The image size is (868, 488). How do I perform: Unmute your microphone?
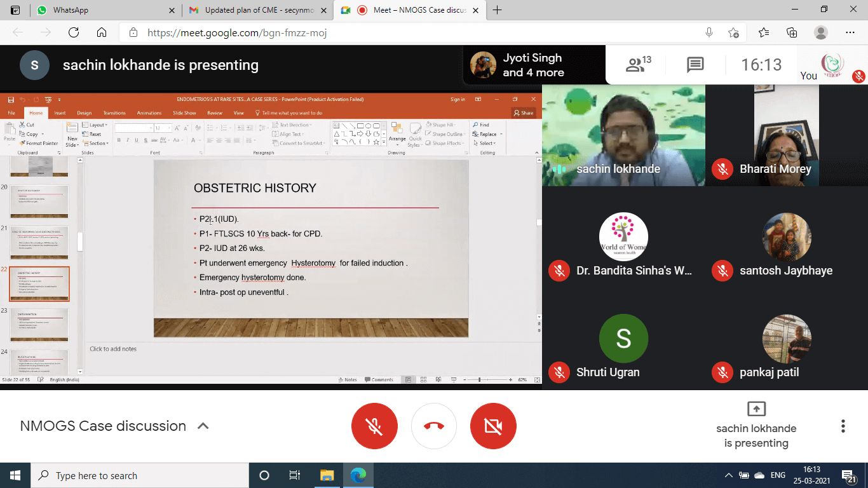[374, 426]
